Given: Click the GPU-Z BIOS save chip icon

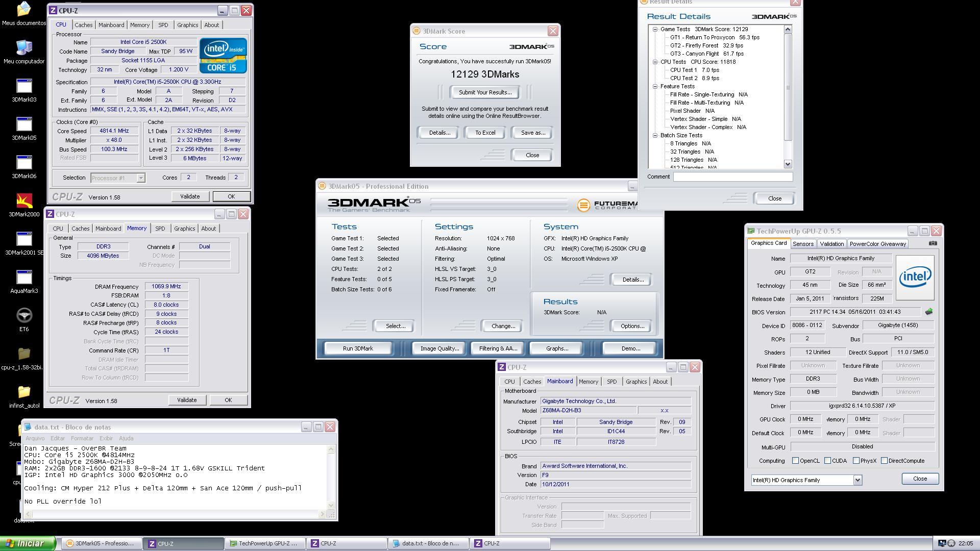Looking at the screenshot, I should pyautogui.click(x=928, y=312).
